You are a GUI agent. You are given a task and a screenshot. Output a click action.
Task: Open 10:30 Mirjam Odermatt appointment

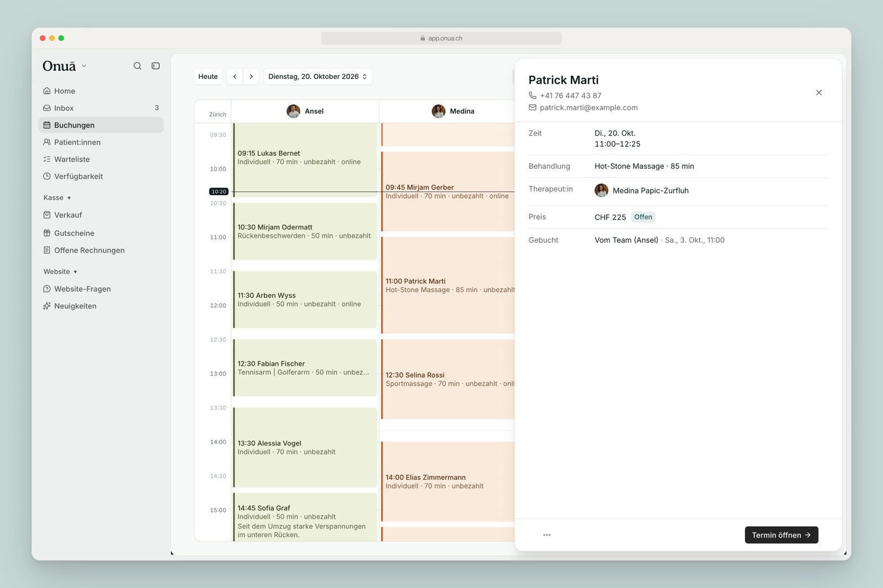305,232
